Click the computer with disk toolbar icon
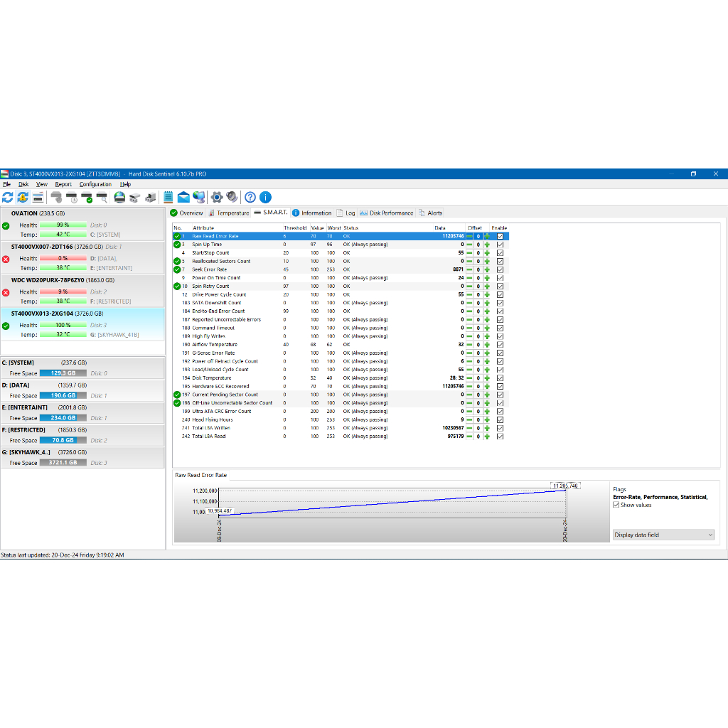728x728 pixels. tap(150, 198)
